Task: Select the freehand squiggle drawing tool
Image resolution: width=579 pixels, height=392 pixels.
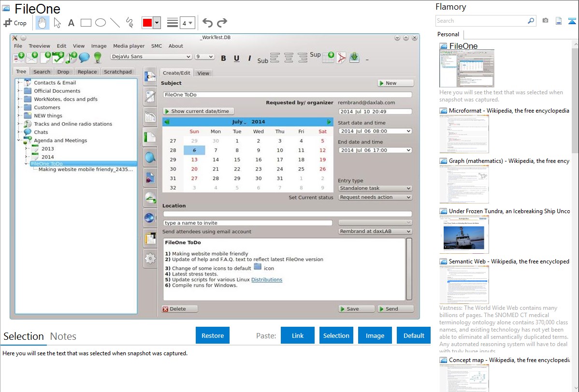Action: pyautogui.click(x=130, y=23)
